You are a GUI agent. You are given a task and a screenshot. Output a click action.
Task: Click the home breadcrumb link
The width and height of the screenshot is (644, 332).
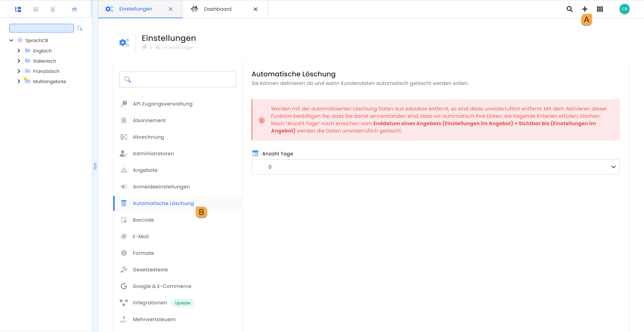coord(144,47)
